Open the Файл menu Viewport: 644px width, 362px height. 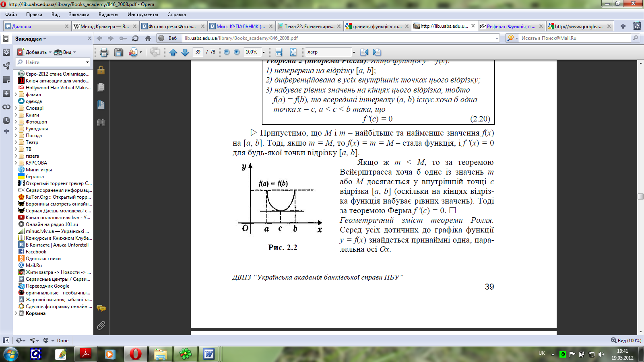[x=11, y=14]
